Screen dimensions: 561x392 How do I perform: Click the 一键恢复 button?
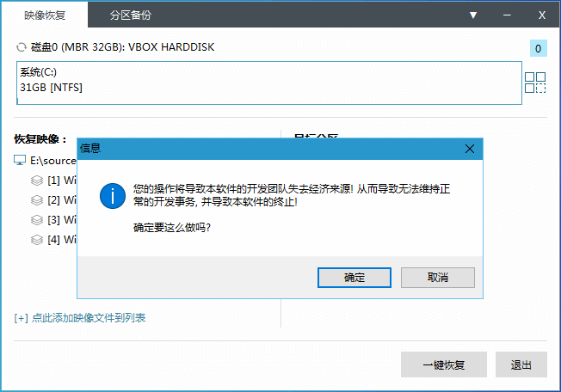coord(443,364)
